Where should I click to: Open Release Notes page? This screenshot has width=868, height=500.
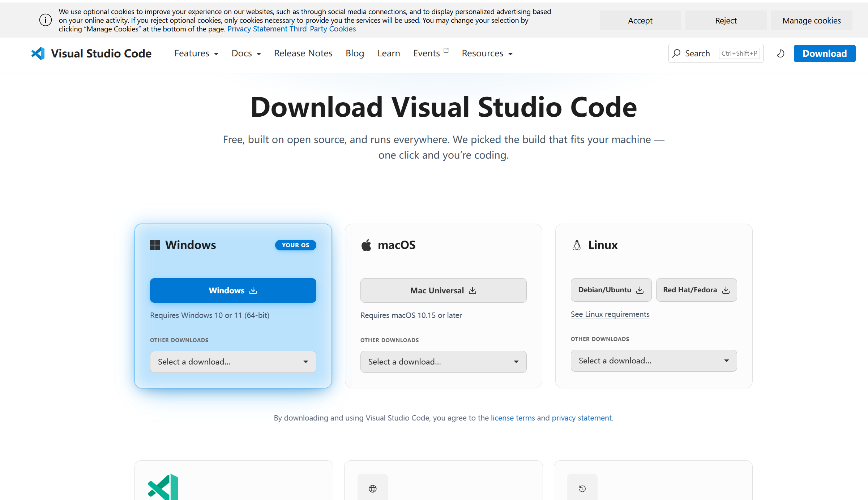303,53
